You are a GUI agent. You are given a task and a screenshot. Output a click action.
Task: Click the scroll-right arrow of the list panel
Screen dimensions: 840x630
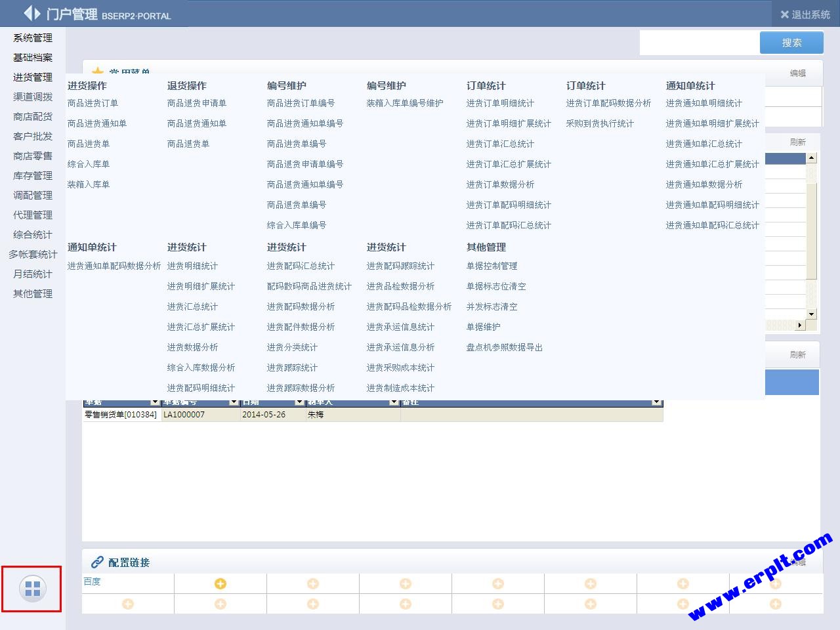(x=799, y=325)
